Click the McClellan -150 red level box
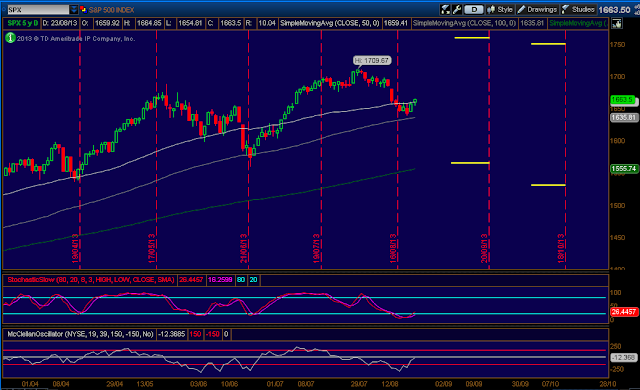The height and width of the screenshot is (390, 640). tap(213, 334)
